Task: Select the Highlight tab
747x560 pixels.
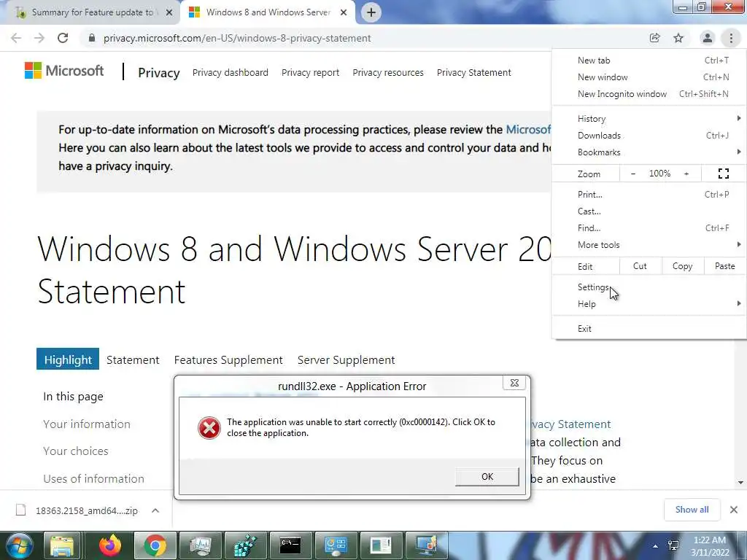Action: (x=68, y=359)
